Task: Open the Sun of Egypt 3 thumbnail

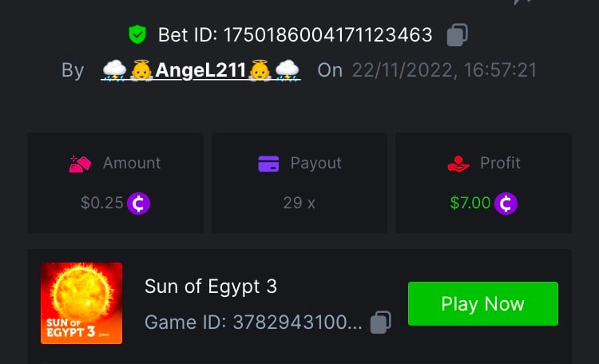Action: 81,303
